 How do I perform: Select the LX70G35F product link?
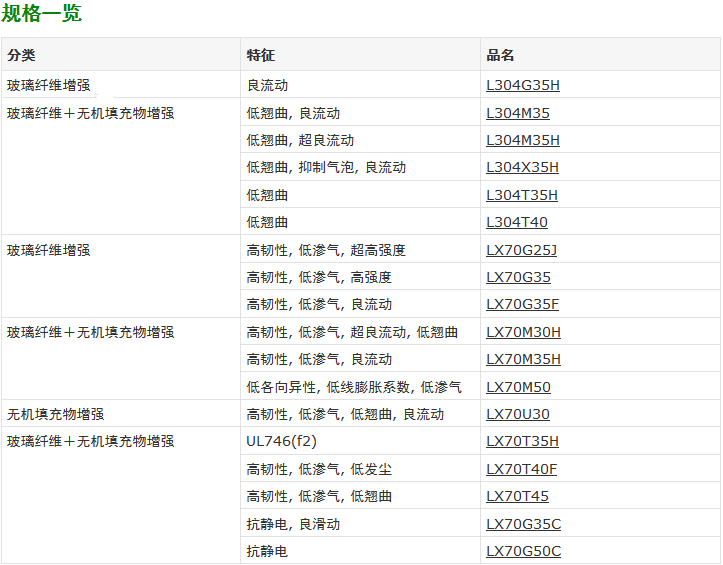(x=522, y=304)
